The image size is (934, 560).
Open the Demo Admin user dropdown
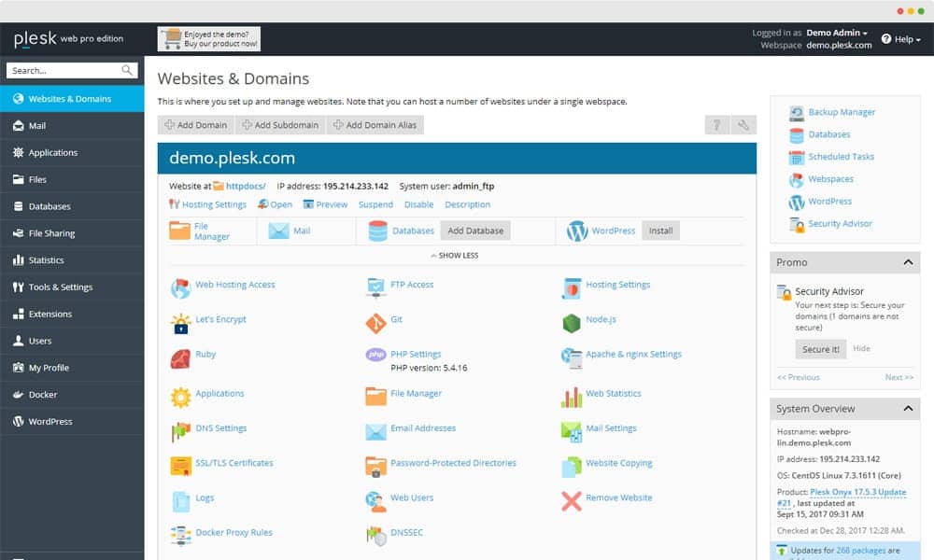837,33
